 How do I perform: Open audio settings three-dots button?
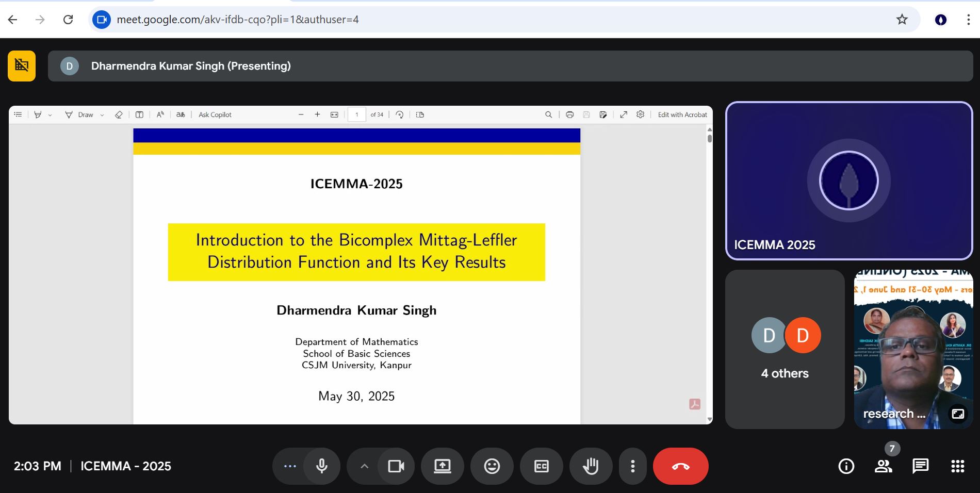pyautogui.click(x=290, y=466)
